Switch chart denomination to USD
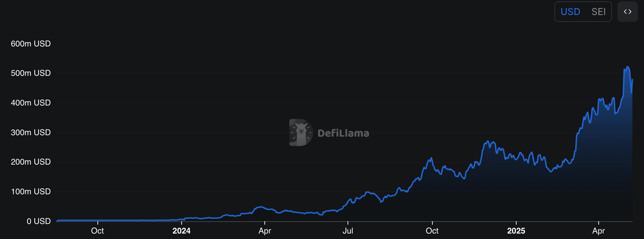 (570, 12)
